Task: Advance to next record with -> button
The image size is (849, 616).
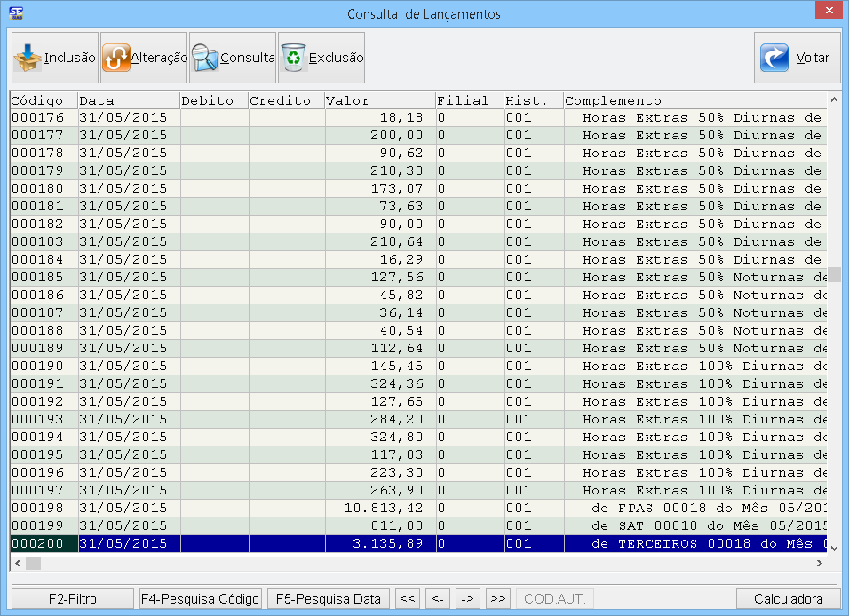Action: 468,599
